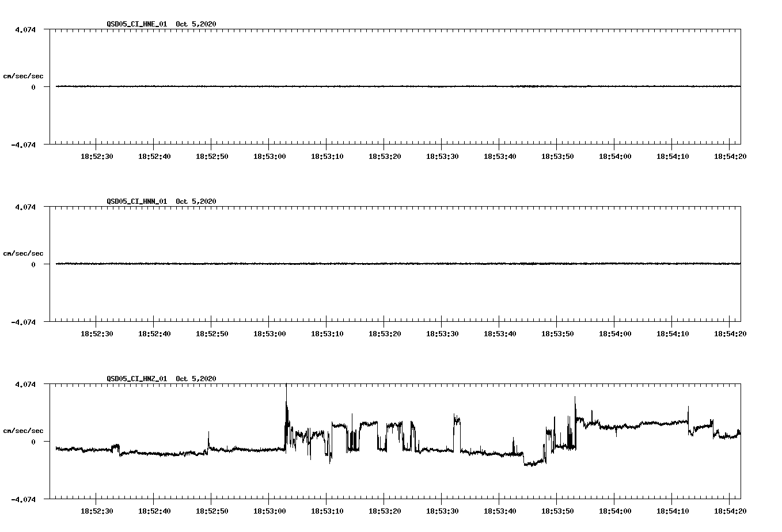Click the 18:52:40 tick on bottom plot

(153, 510)
